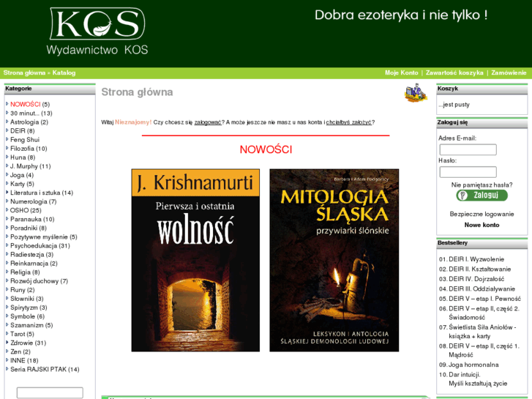The image size is (532, 399).
Task: Open the Joga category
Action: coord(18,175)
